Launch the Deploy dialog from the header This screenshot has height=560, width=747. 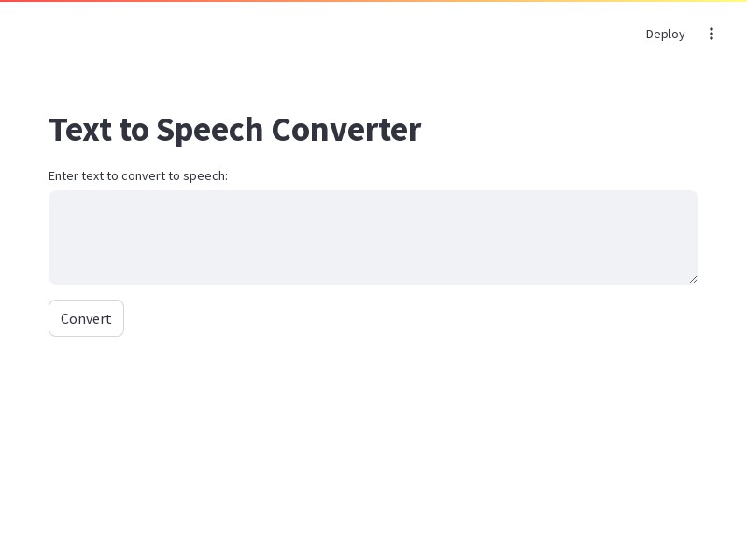(x=665, y=34)
